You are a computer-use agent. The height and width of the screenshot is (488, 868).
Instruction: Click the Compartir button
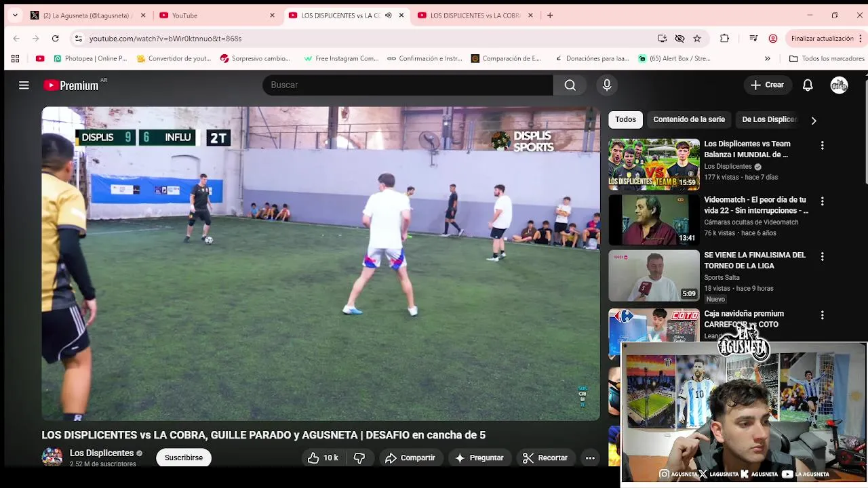410,457
